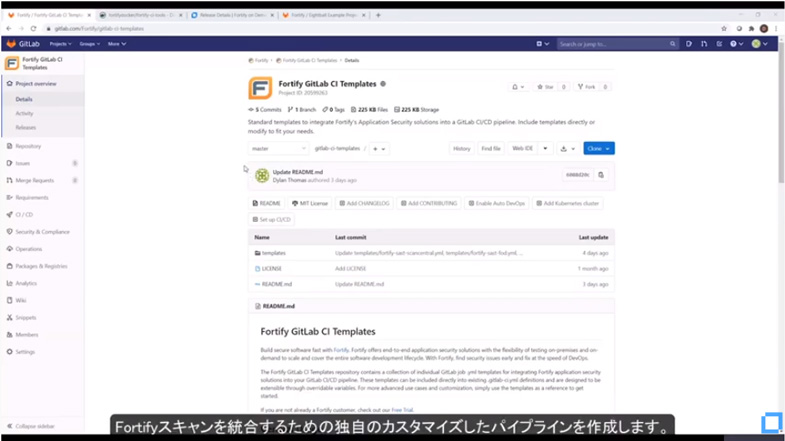Open the LICENSE file

pos(271,269)
